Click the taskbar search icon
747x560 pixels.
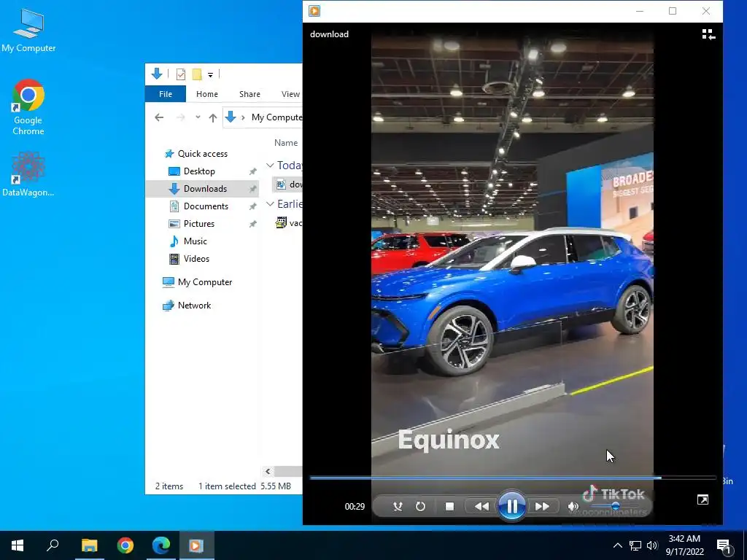(53, 545)
